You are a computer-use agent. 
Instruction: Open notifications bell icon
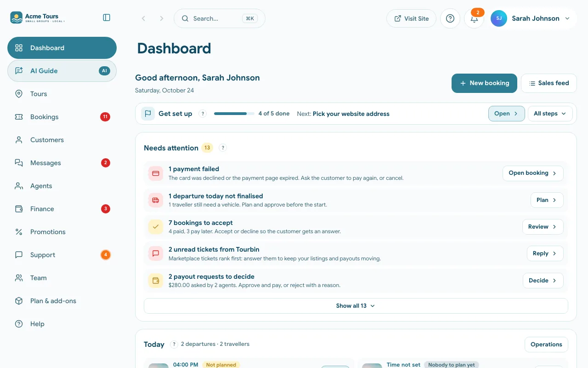[474, 18]
